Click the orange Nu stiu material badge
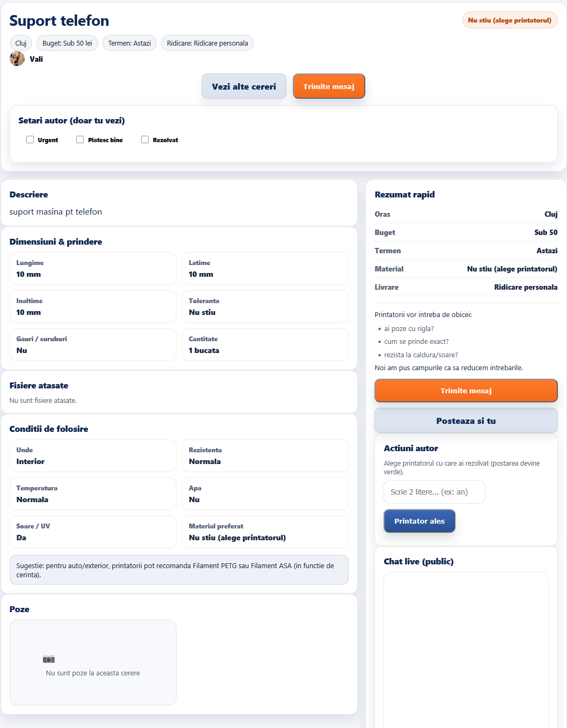This screenshot has height=728, width=567. click(x=510, y=20)
